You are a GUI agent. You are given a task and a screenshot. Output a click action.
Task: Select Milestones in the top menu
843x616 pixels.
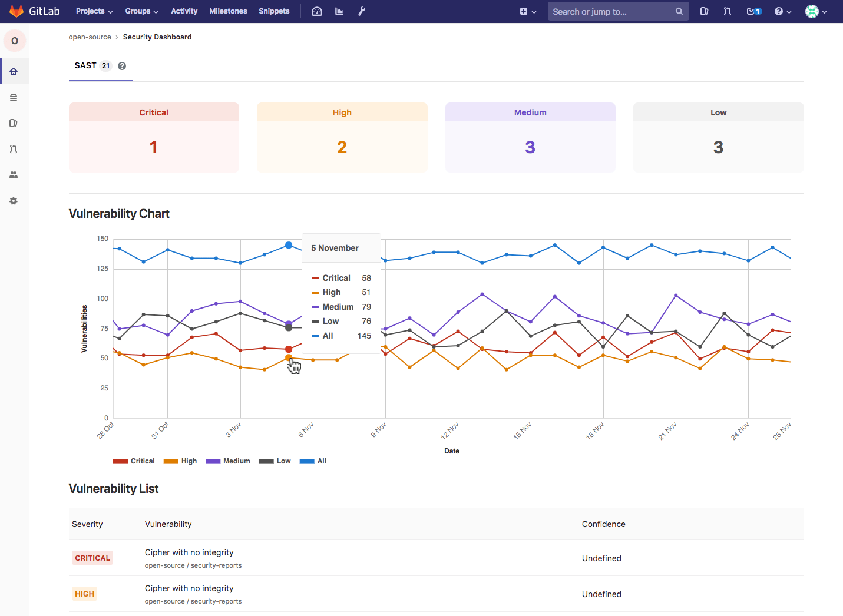click(228, 11)
